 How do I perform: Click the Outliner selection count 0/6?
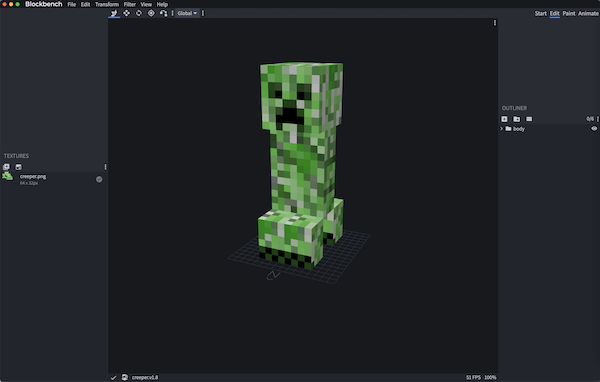[590, 119]
